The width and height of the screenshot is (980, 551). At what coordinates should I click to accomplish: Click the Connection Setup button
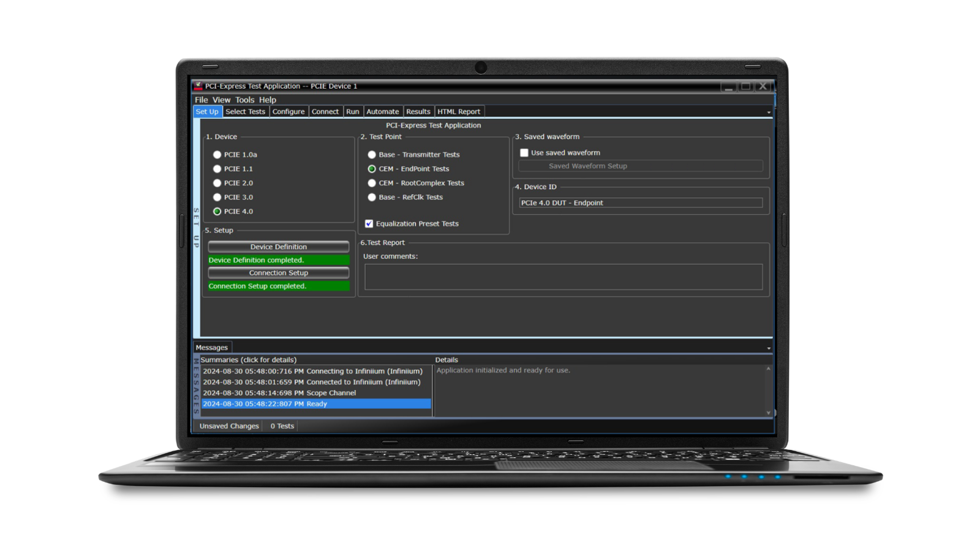279,273
